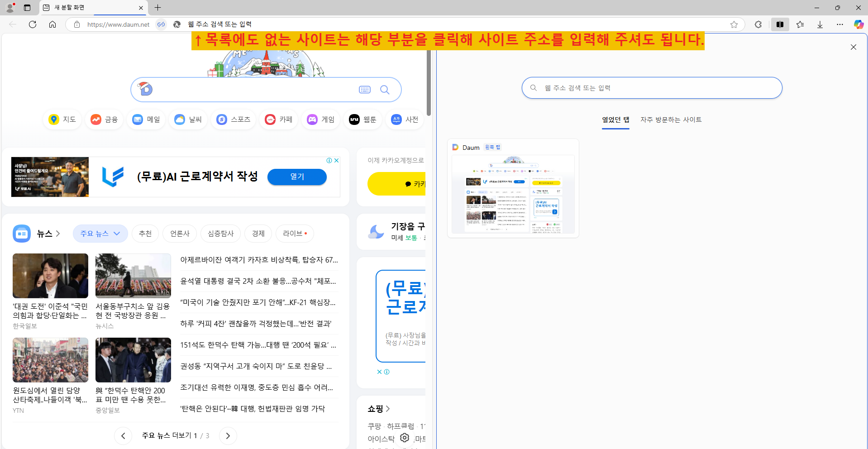This screenshot has height=449, width=868.
Task: Go to home page via house icon
Action: click(x=52, y=24)
